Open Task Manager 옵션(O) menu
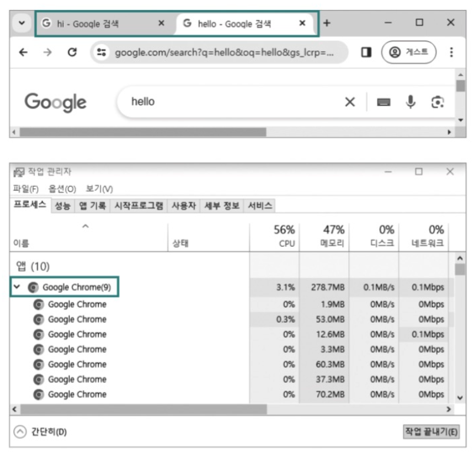The height and width of the screenshot is (456, 476). 62,189
